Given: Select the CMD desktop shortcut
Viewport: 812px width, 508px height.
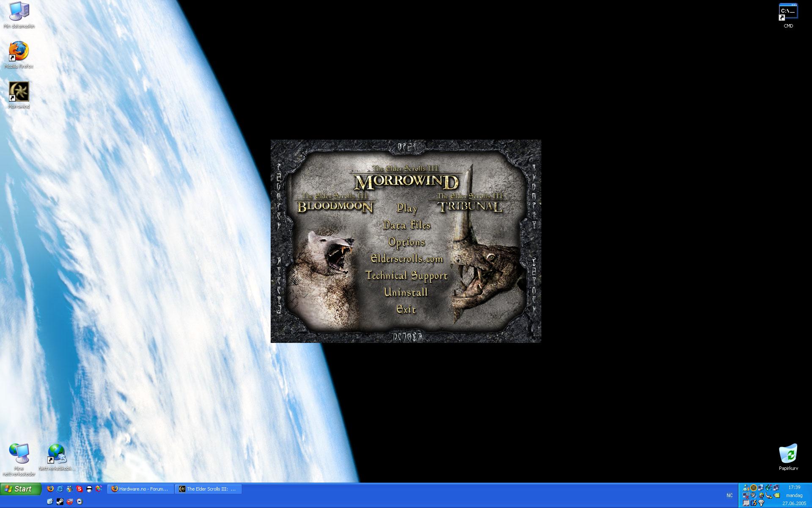Looking at the screenshot, I should [788, 16].
